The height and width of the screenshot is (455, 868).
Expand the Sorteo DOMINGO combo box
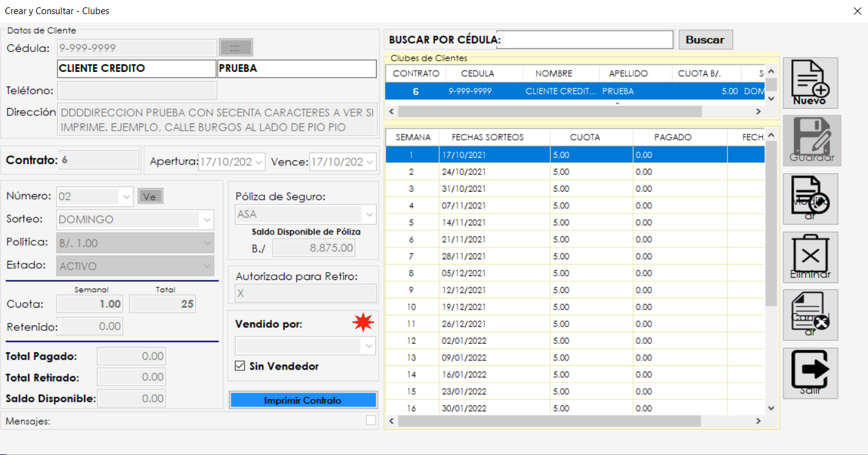[x=206, y=219]
